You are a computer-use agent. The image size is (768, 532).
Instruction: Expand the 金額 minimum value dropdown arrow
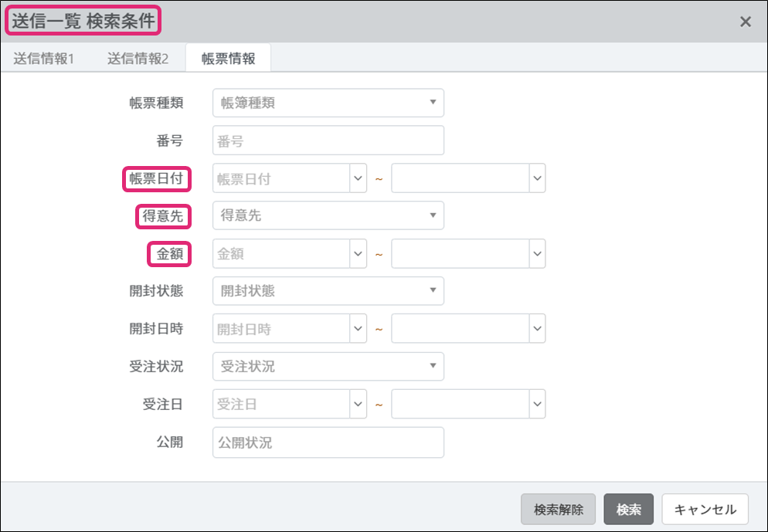359,253
